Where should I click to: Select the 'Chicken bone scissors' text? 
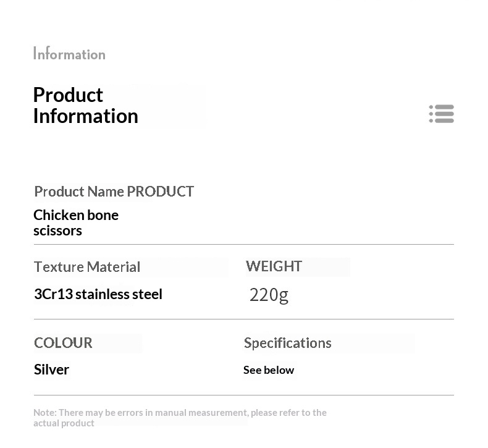tap(75, 222)
